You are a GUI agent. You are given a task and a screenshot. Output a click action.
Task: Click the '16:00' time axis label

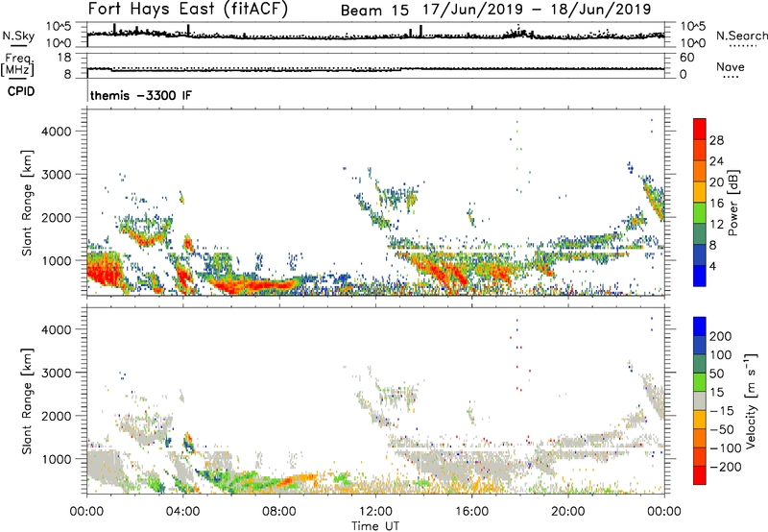click(471, 512)
